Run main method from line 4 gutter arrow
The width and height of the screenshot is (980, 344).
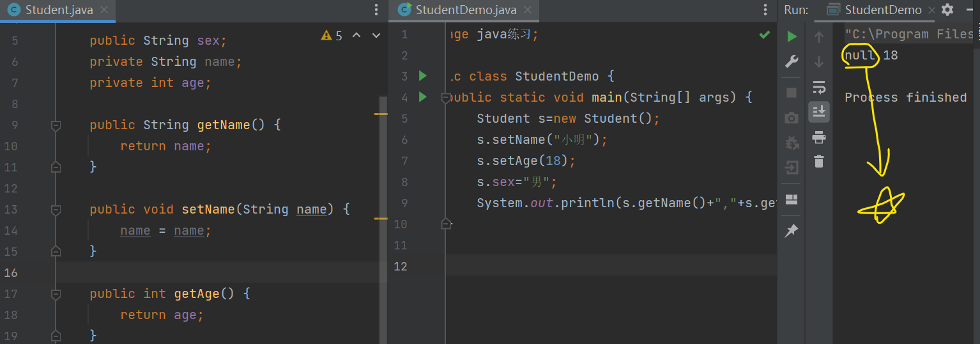click(422, 97)
